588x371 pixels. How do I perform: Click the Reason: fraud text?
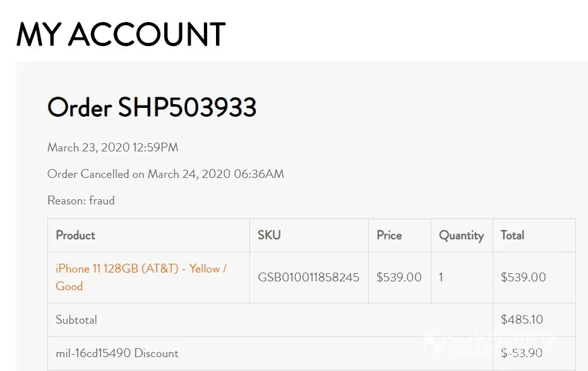[x=81, y=201]
